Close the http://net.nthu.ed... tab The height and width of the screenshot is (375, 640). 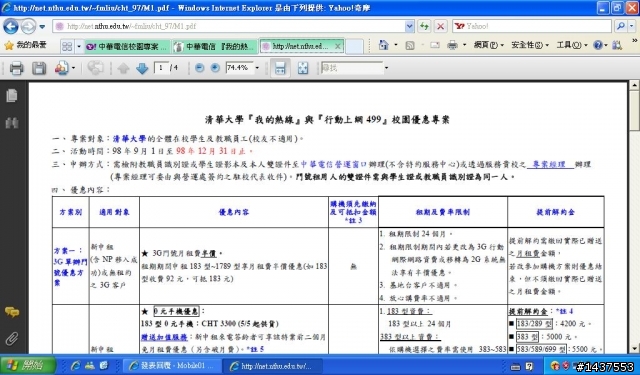[338, 47]
